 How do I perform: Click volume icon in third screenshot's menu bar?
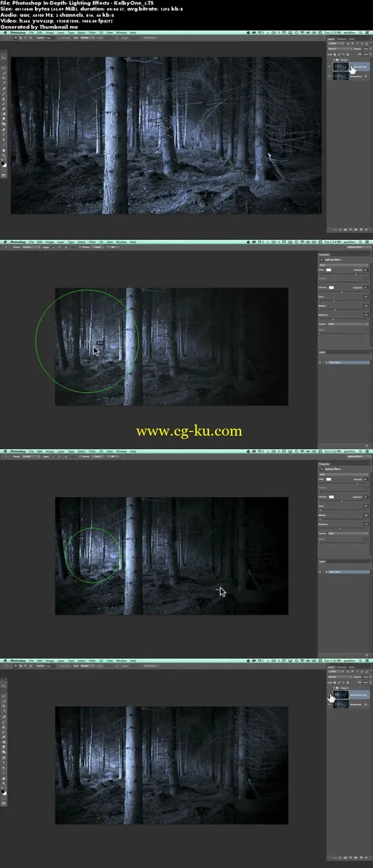click(307, 451)
